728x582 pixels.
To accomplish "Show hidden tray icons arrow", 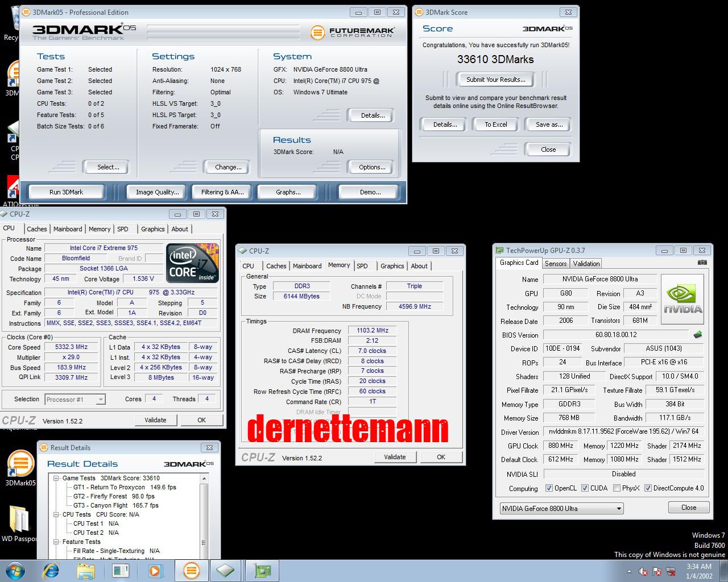I will pos(629,571).
